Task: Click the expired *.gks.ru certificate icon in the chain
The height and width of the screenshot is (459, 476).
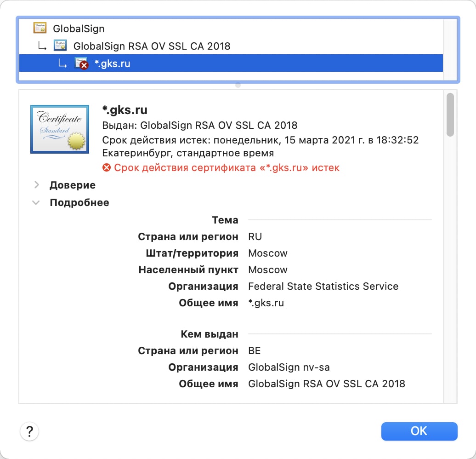Action: click(x=81, y=63)
